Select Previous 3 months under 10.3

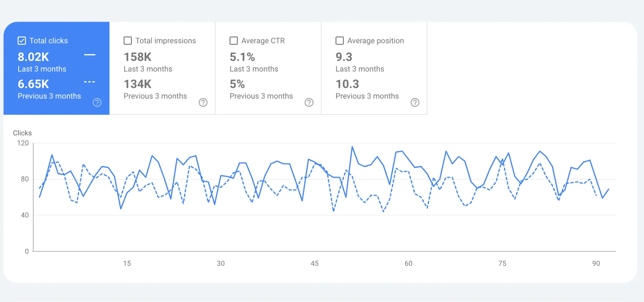(x=367, y=96)
